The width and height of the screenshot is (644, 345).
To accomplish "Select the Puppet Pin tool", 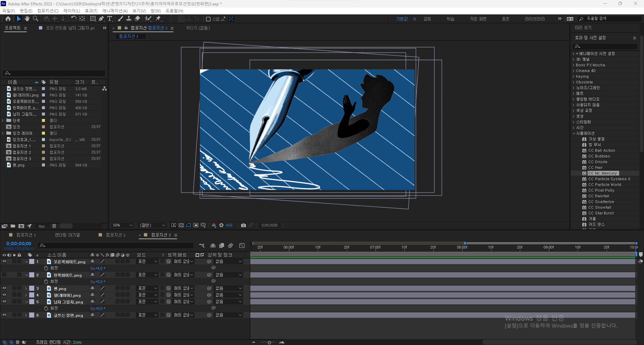I will (x=158, y=19).
